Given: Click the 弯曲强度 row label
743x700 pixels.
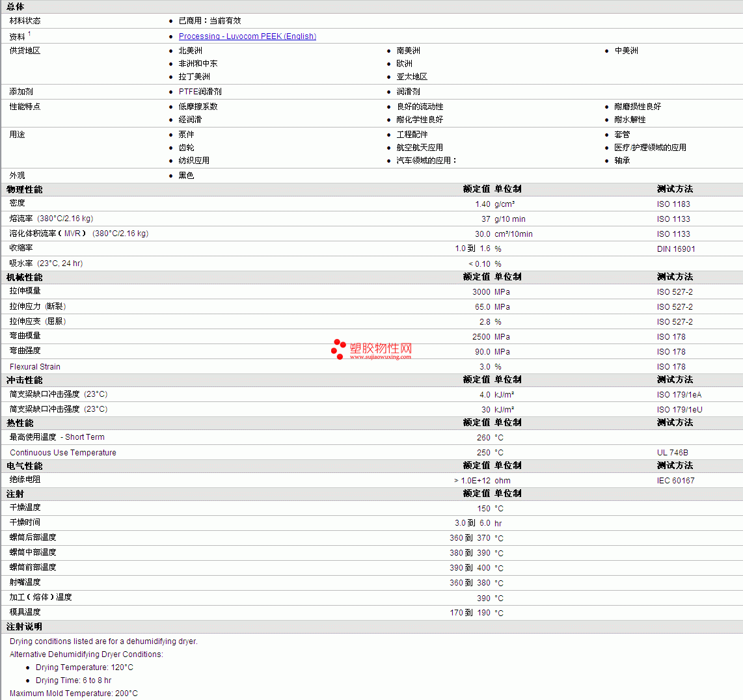Looking at the screenshot, I should point(25,351).
